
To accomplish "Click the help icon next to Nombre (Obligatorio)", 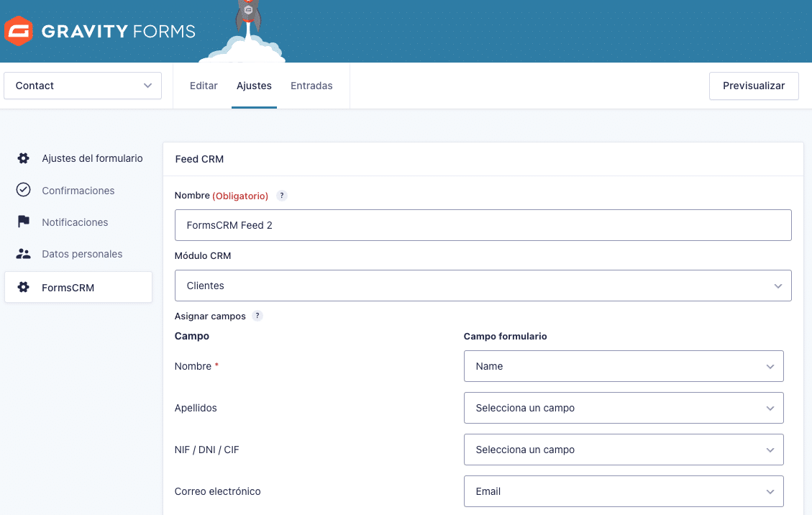I will (282, 196).
